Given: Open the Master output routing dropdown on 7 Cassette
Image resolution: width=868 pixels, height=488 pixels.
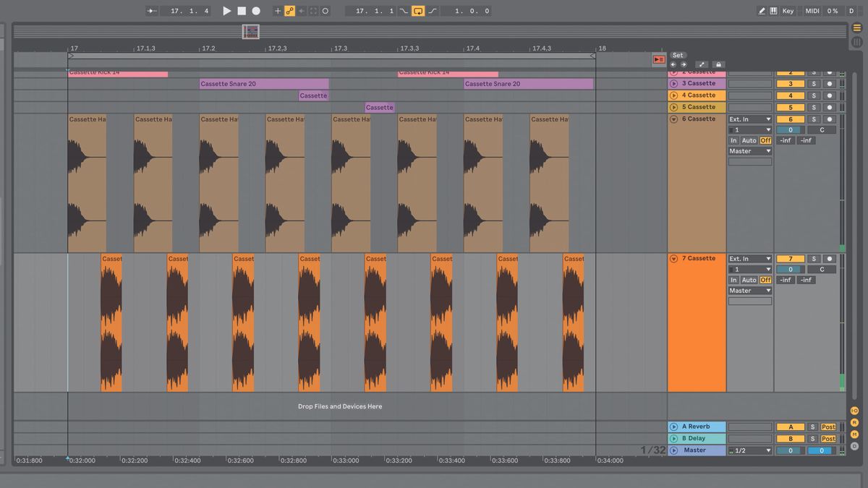Looking at the screenshot, I should coord(749,290).
